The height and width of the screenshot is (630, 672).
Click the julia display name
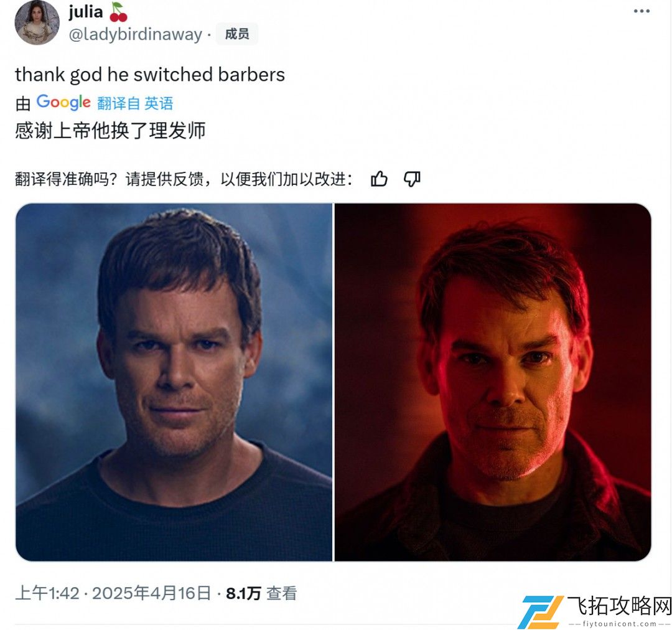tap(86, 12)
